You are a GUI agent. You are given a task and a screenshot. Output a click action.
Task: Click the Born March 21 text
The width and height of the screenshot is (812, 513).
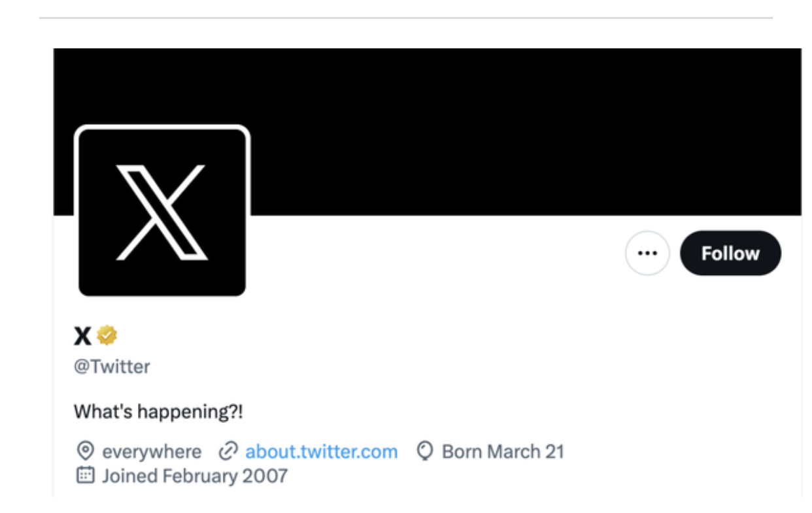point(503,452)
